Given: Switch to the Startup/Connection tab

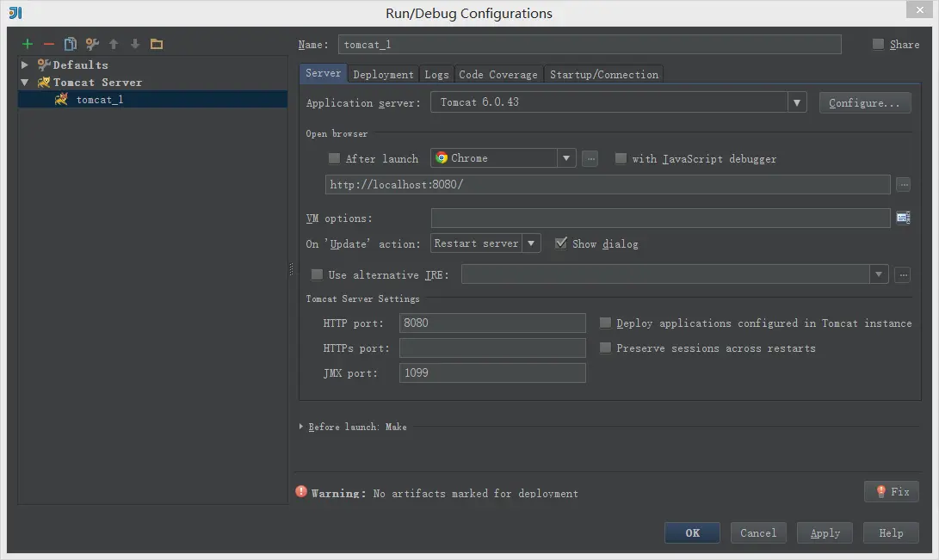Looking at the screenshot, I should [x=603, y=74].
